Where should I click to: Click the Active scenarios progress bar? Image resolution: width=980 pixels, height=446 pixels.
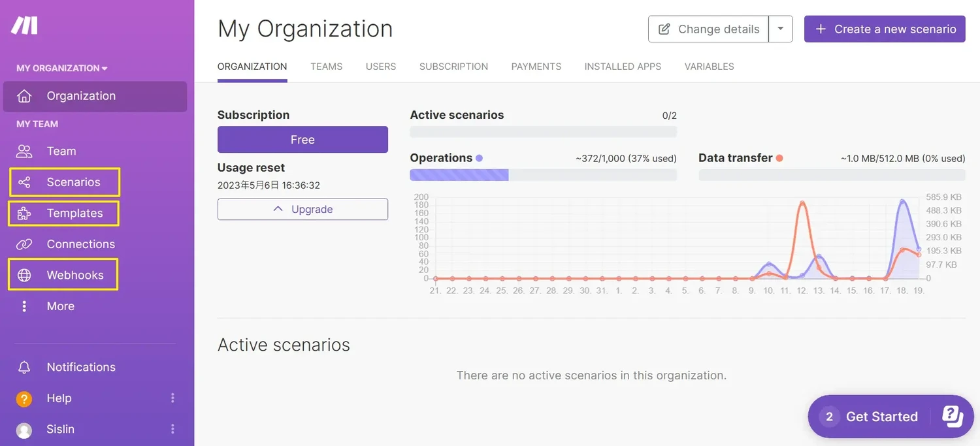pyautogui.click(x=544, y=132)
